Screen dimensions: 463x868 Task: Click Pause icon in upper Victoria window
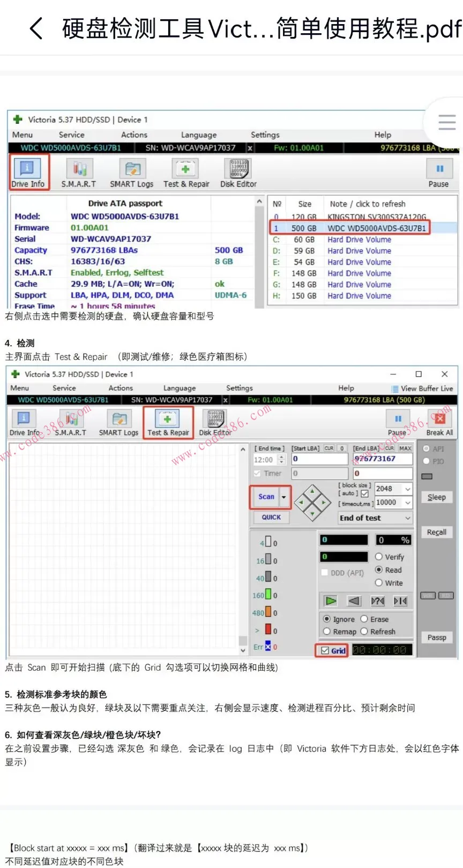[x=439, y=169]
